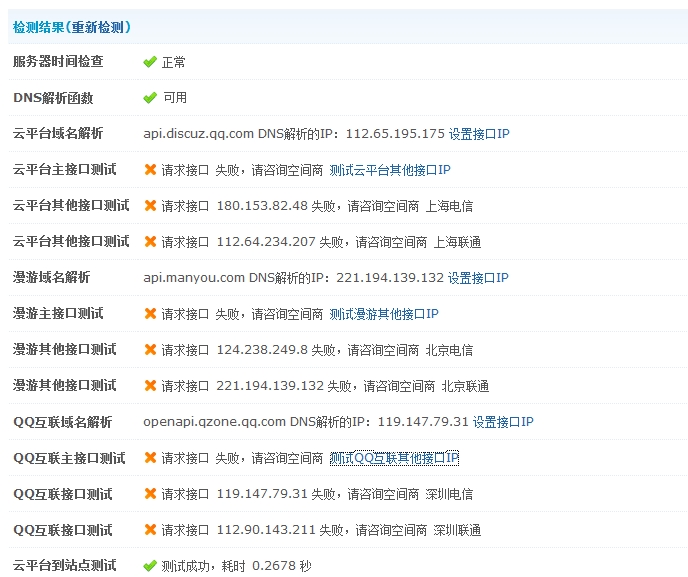Click orange X icon beside 124.238.249.8
This screenshot has width=688, height=577.
point(150,349)
